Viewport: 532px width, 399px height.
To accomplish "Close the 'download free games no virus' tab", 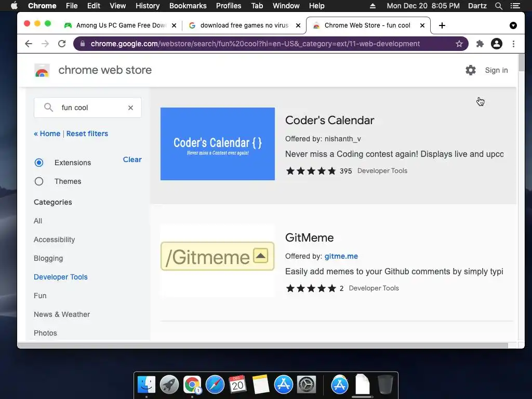I will 298,25.
